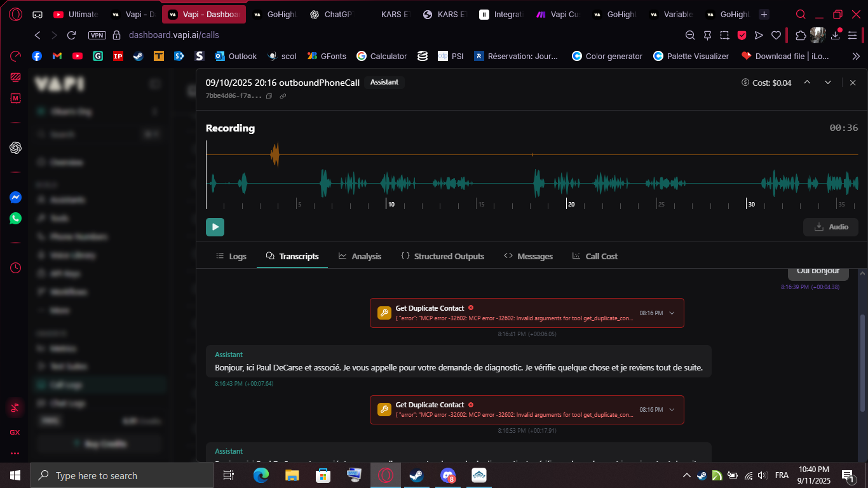Zoom out with the magnifier icon in address bar

pyautogui.click(x=690, y=35)
